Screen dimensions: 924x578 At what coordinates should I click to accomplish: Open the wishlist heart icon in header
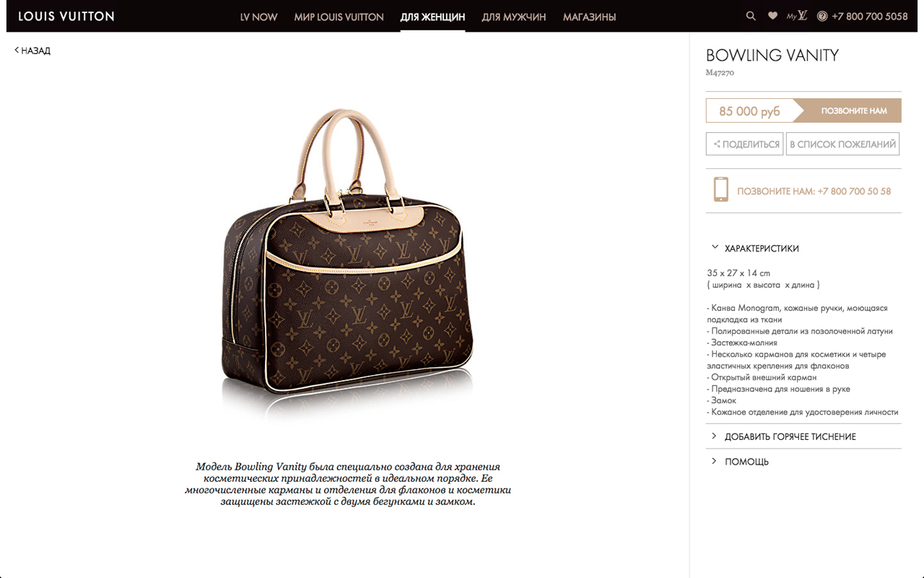pos(772,16)
